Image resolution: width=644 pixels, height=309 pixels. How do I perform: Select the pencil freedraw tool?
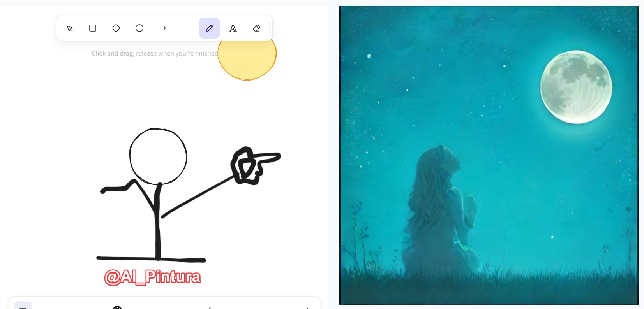[210, 28]
